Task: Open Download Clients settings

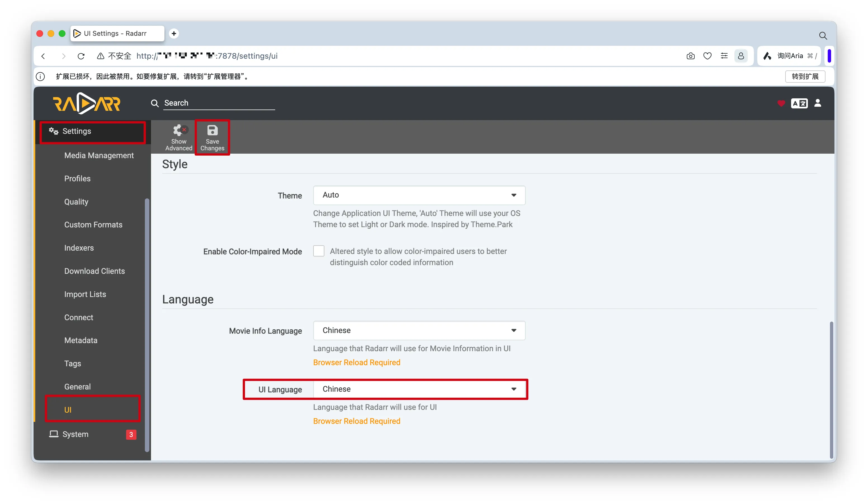Action: coord(94,271)
